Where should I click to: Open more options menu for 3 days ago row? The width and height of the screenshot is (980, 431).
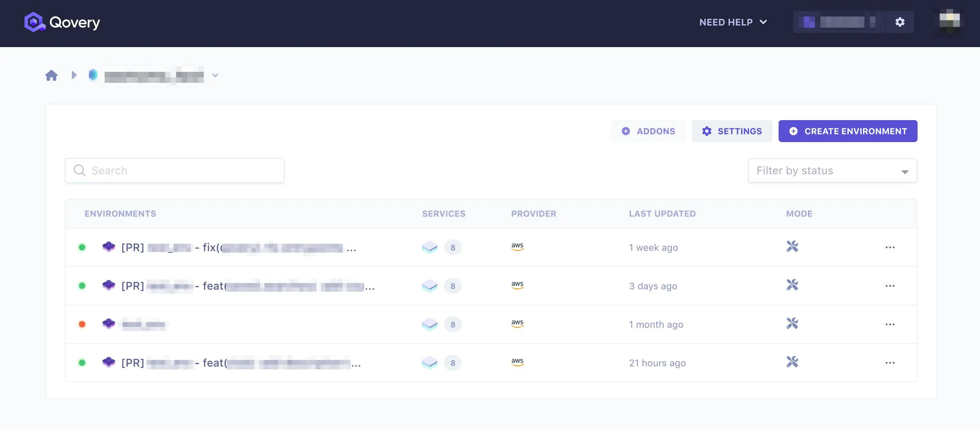(890, 286)
